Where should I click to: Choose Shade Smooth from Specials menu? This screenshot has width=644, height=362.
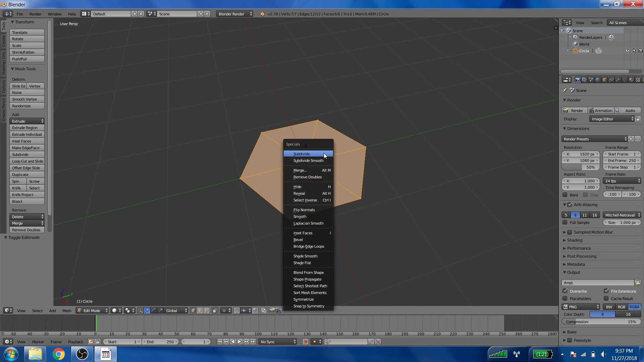(x=308, y=256)
